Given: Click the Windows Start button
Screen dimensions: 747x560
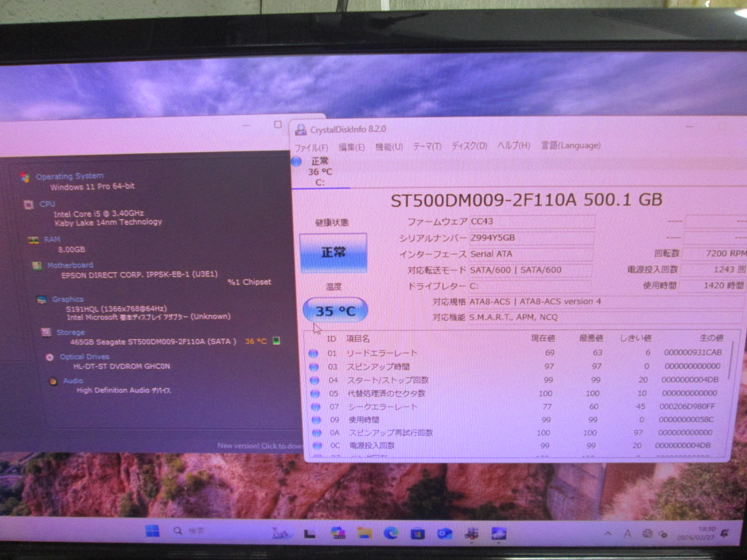Looking at the screenshot, I should [152, 531].
